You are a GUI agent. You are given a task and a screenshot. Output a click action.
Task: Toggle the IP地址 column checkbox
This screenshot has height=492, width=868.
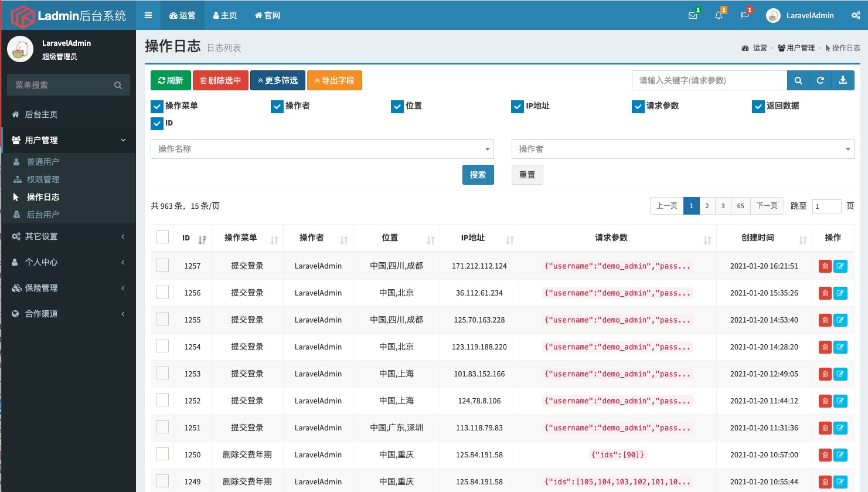pos(518,106)
